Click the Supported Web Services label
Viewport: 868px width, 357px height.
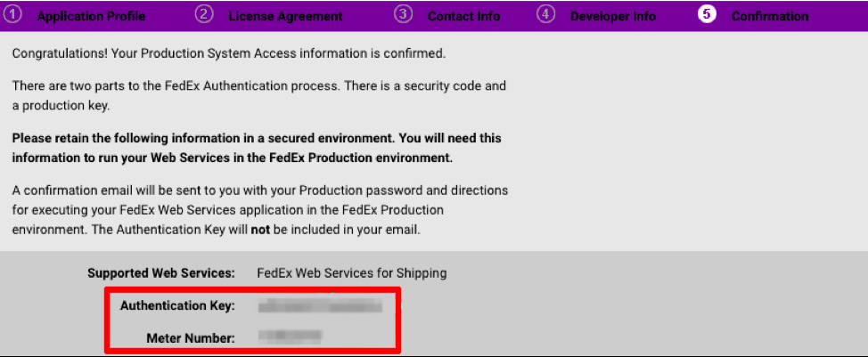coord(161,273)
